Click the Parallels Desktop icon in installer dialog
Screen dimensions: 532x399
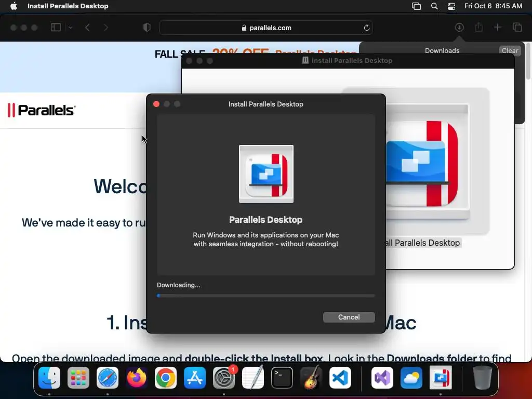point(266,174)
